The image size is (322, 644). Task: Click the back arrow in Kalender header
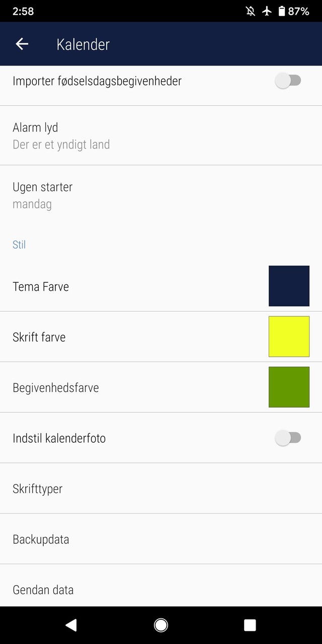pos(22,44)
